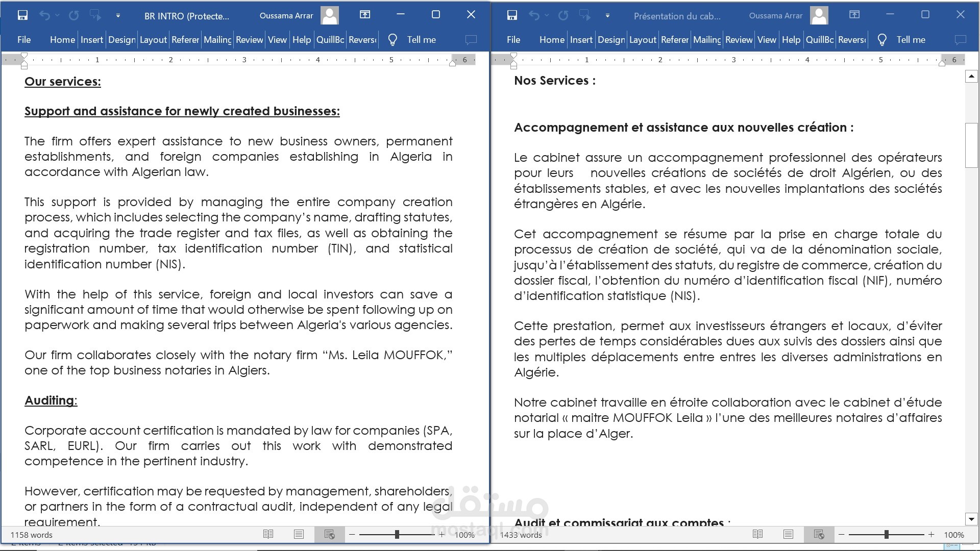Viewport: 980px width, 551px height.
Task: Open the Help tab in the Présentation window
Action: [791, 40]
